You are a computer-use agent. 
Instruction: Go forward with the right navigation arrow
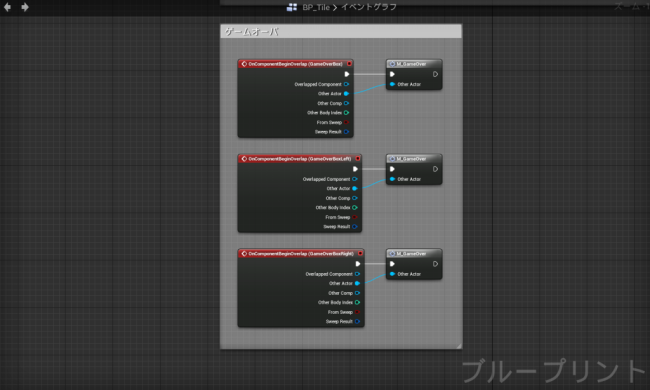pos(25,7)
